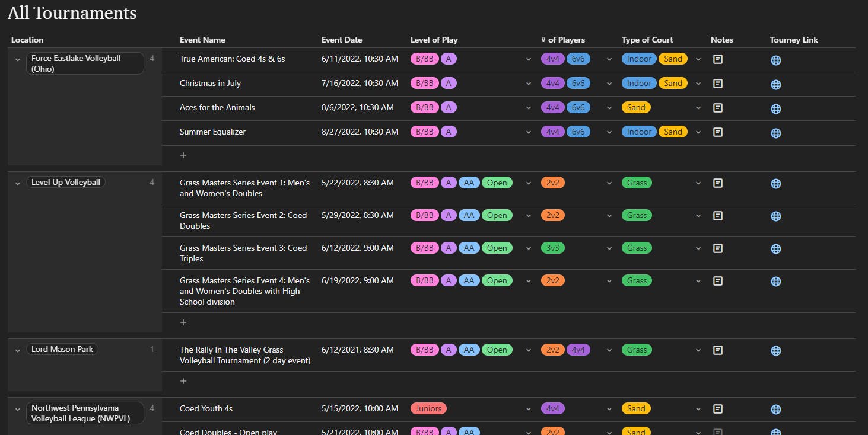The width and height of the screenshot is (868, 435).
Task: Open tourney link globe for Aces for the Animals
Action: [x=775, y=109]
